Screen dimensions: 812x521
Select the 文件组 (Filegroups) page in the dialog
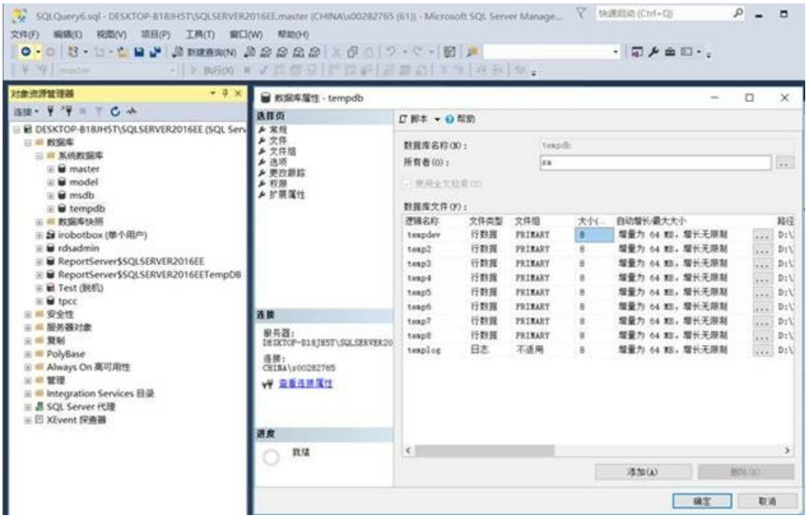278,150
